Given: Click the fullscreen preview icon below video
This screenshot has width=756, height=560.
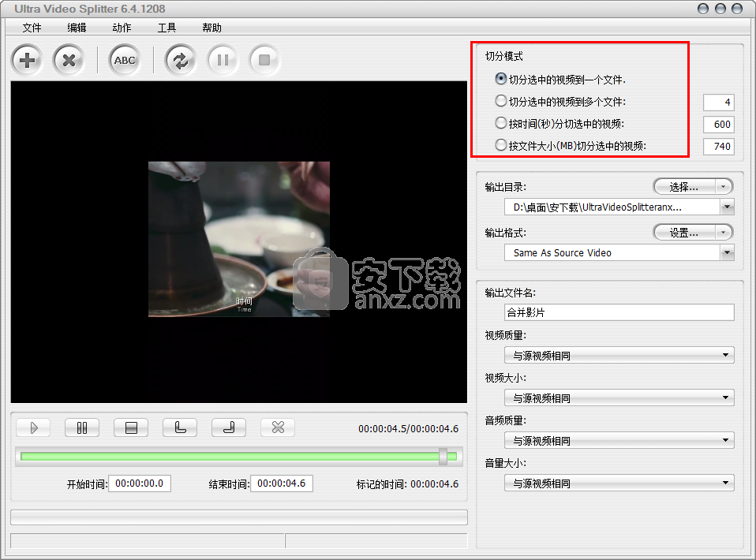Looking at the screenshot, I should (x=131, y=427).
